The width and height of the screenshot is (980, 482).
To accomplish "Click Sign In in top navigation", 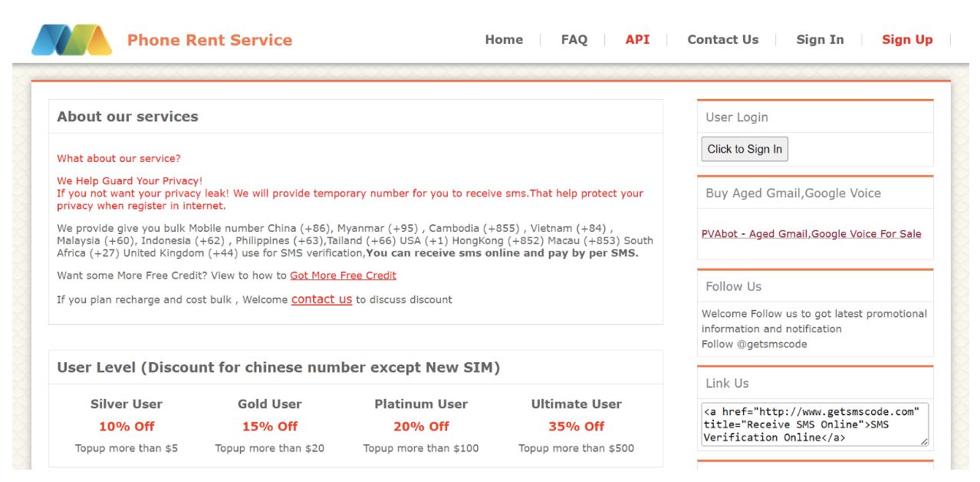I will (x=820, y=40).
